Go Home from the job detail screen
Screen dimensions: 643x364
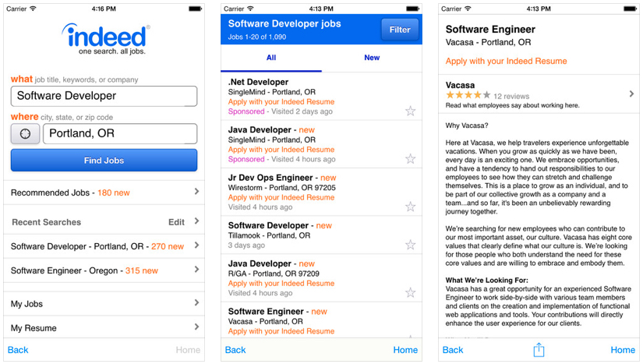pos(623,350)
